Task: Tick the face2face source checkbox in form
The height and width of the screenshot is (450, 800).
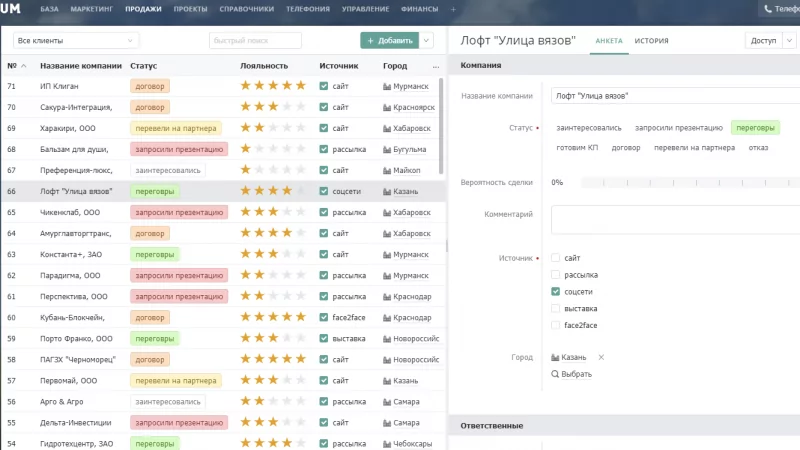Action: [555, 325]
